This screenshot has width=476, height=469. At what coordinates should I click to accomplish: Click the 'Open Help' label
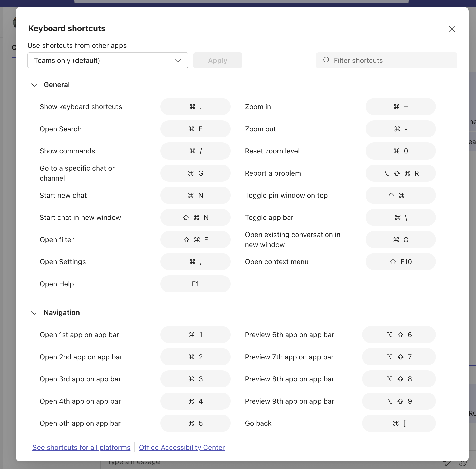tap(57, 284)
